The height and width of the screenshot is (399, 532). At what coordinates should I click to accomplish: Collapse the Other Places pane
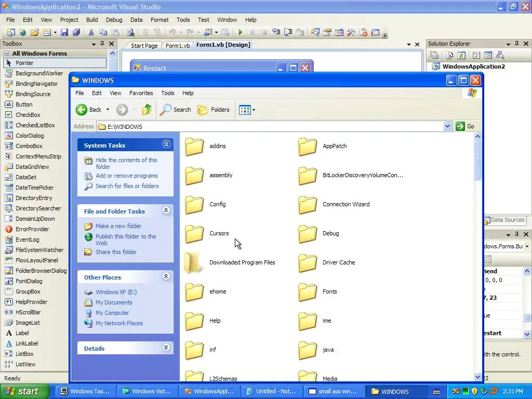click(166, 276)
